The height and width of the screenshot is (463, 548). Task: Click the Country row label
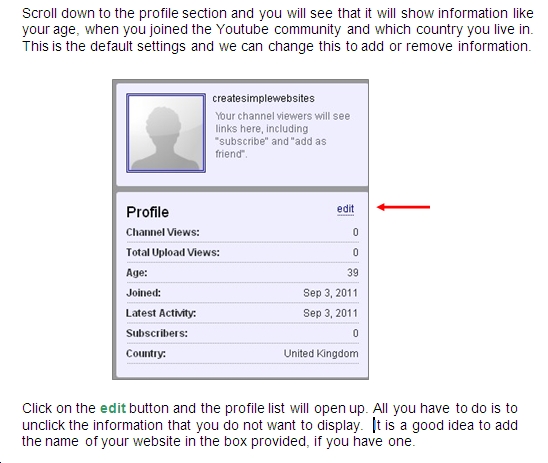146,354
